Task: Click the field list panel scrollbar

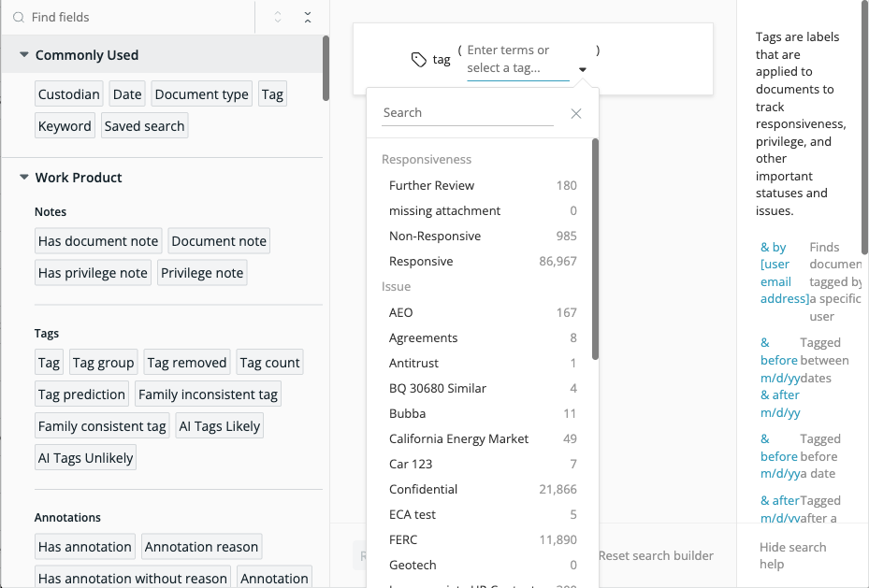Action: click(326, 68)
